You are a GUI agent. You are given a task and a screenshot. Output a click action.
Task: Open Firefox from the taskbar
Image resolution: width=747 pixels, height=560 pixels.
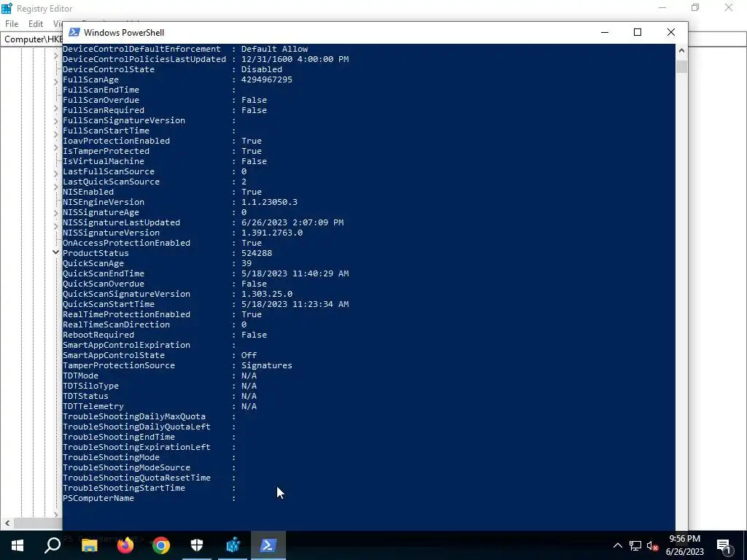pyautogui.click(x=125, y=545)
